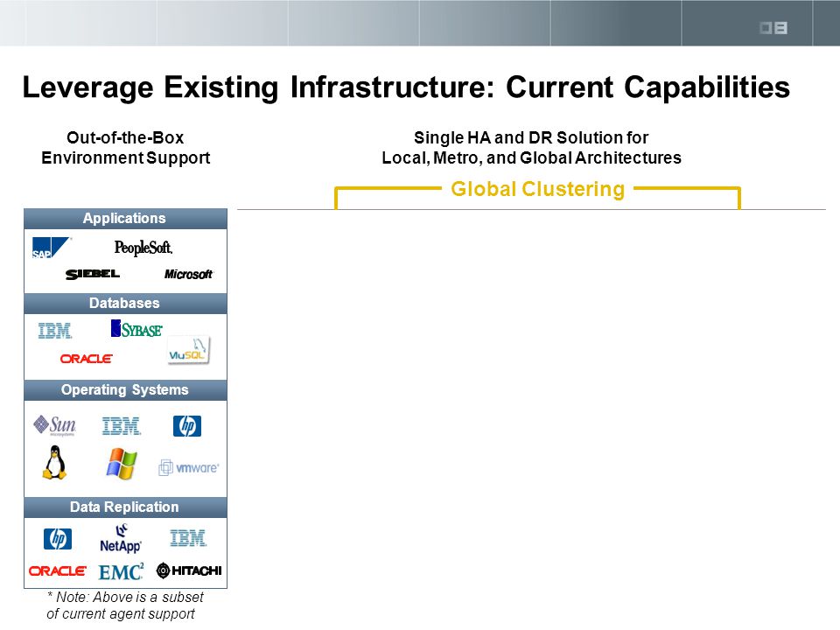Click the HP logo under Data Replication
The width and height of the screenshot is (840, 630).
coord(58,539)
